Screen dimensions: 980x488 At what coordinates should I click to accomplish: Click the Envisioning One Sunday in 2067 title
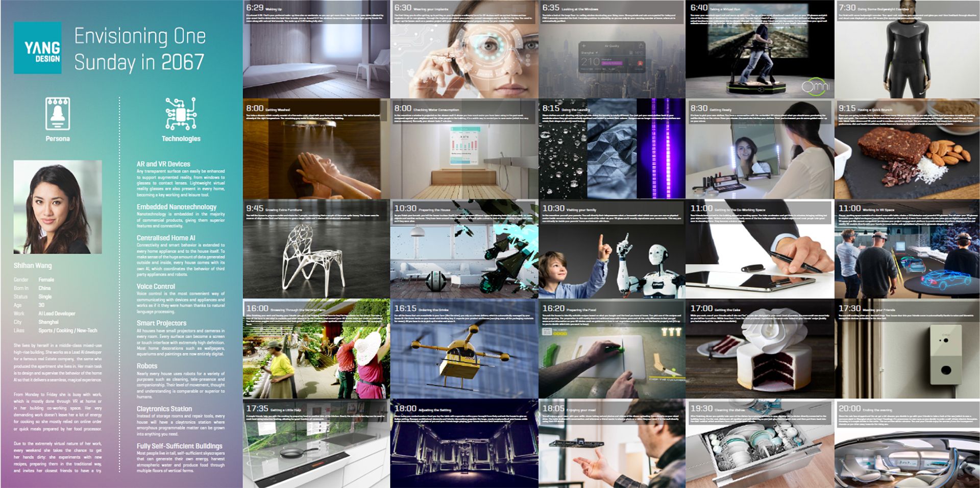pyautogui.click(x=140, y=49)
